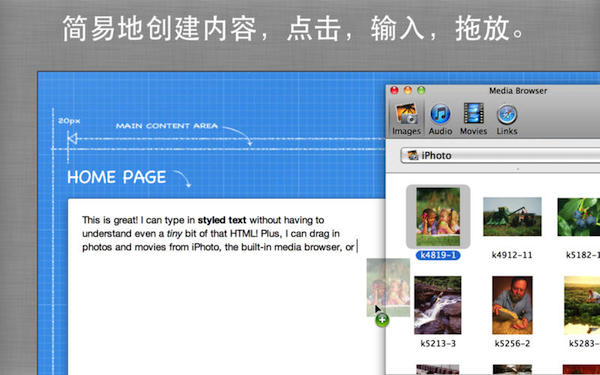Click the italic word 'tiny'

[x=174, y=234]
